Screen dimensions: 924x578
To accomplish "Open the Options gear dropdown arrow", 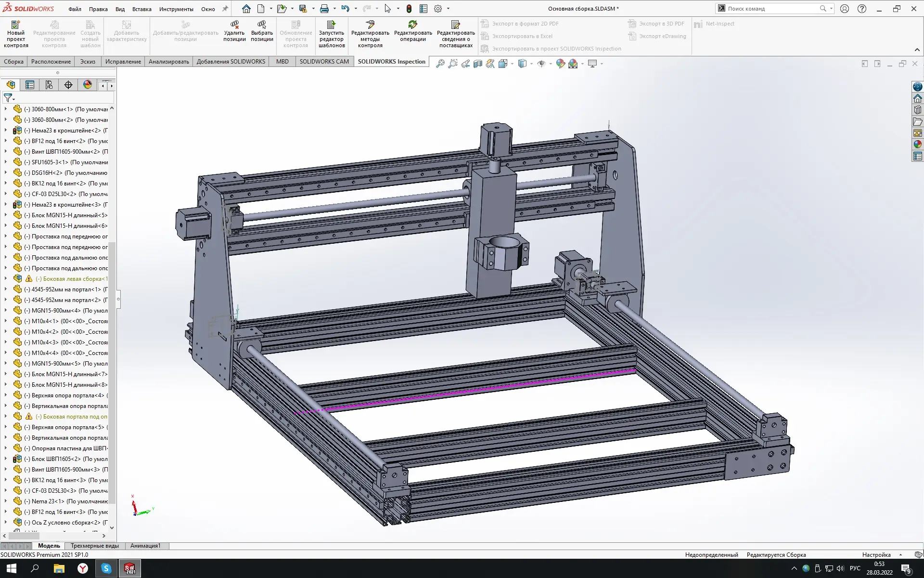I will 448,9.
